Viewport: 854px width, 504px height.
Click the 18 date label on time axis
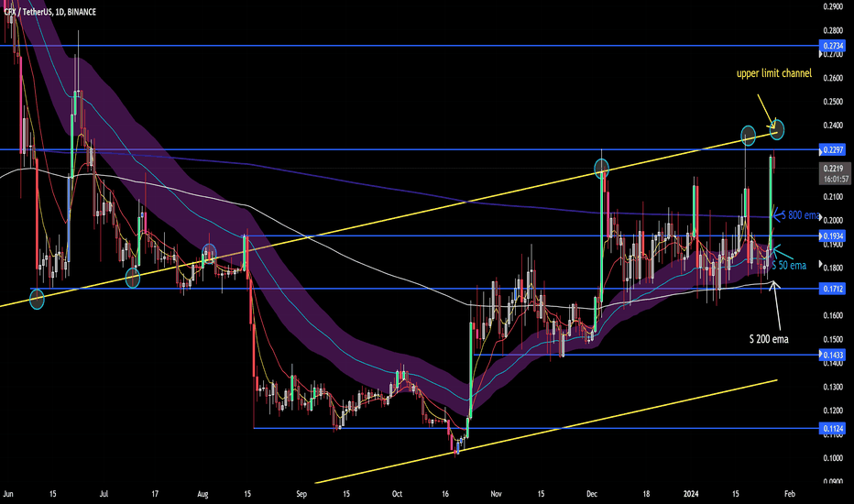click(646, 494)
